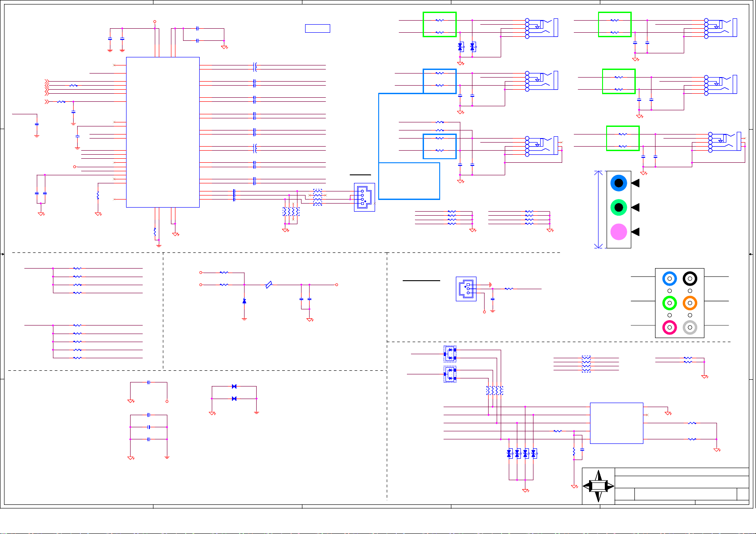The width and height of the screenshot is (756, 534).
Task: Click the small empty blue label box
Action: coord(318,28)
